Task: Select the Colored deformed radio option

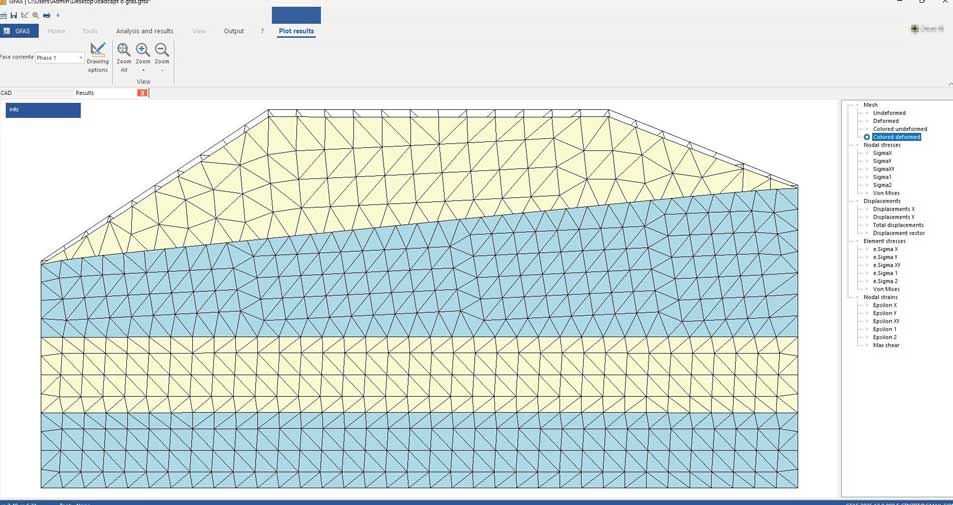Action: pyautogui.click(x=867, y=137)
